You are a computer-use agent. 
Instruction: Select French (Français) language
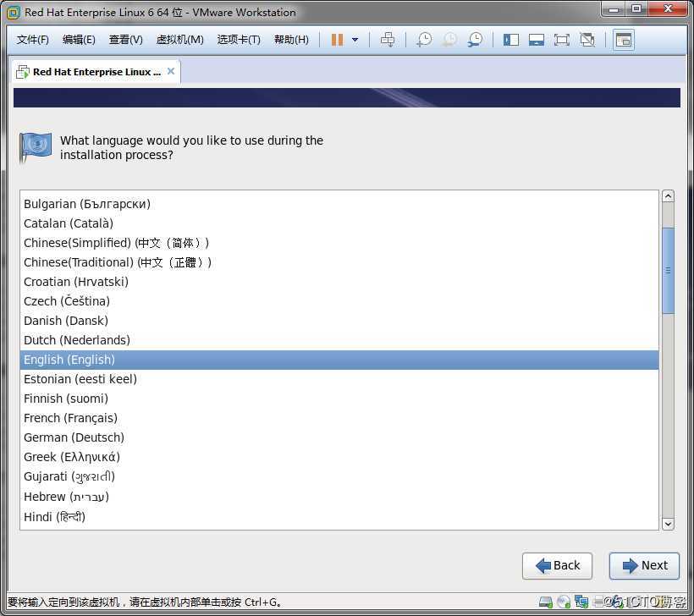[339, 418]
